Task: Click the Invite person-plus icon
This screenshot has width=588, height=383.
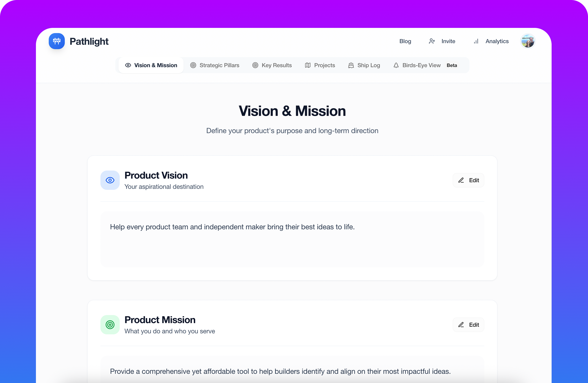Action: (432, 41)
